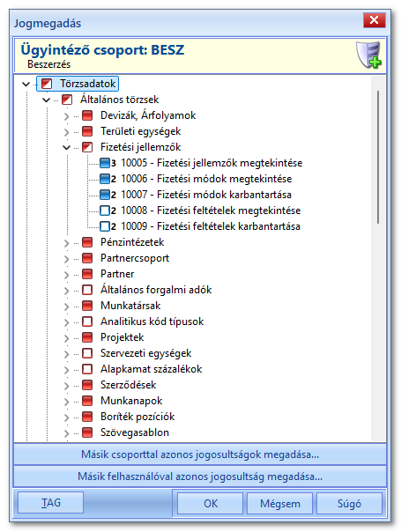This screenshot has width=401, height=532.
Task: Enable the Szervezeti egységek checkbox
Action: point(87,353)
